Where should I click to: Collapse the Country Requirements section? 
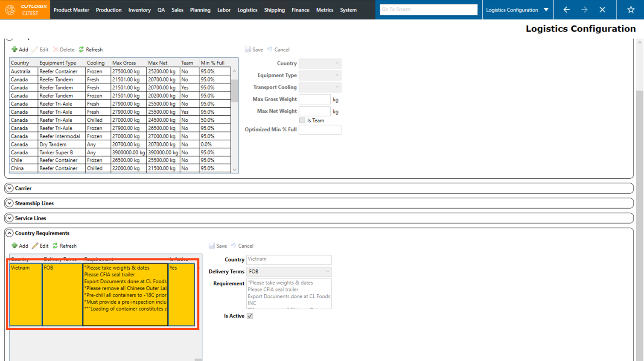coord(9,233)
